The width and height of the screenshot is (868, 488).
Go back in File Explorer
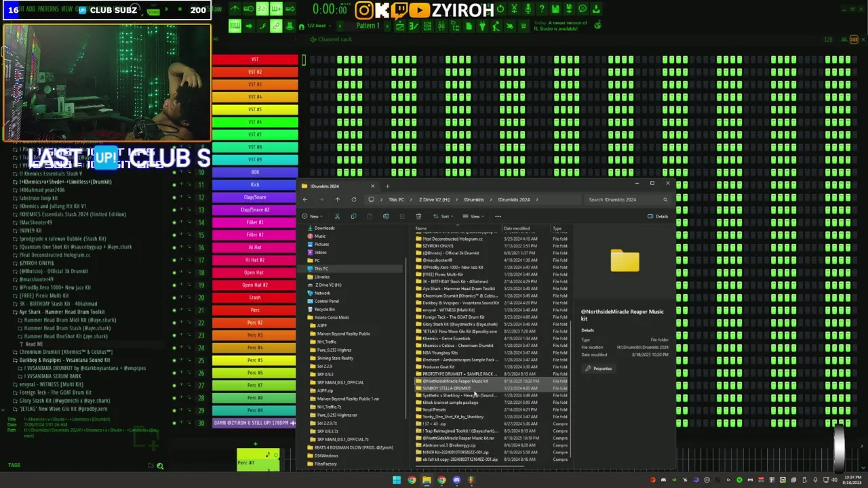point(304,199)
